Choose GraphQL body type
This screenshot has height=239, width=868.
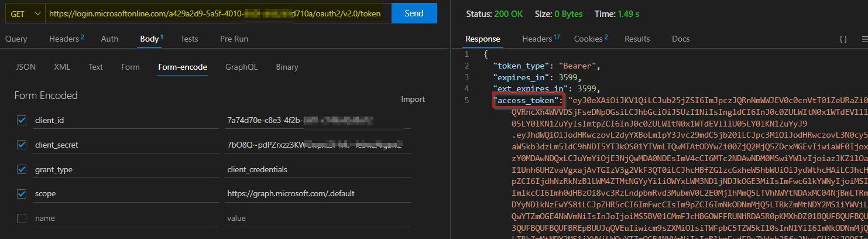point(241,67)
